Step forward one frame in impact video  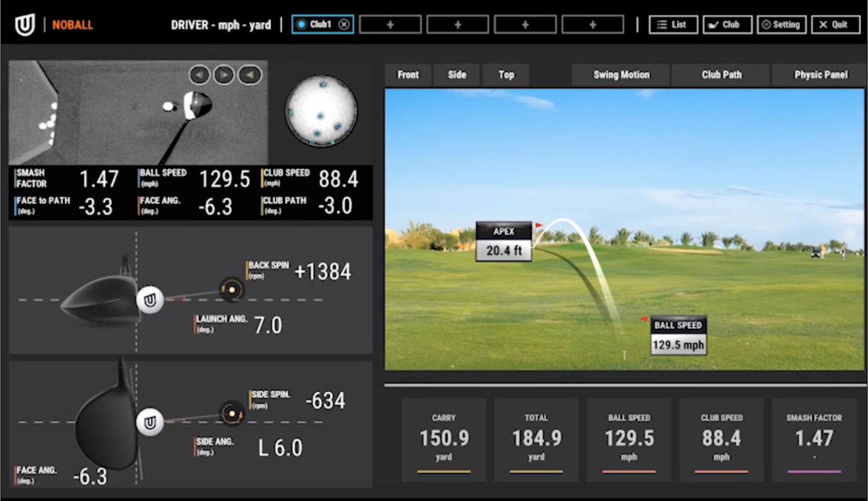(x=224, y=75)
